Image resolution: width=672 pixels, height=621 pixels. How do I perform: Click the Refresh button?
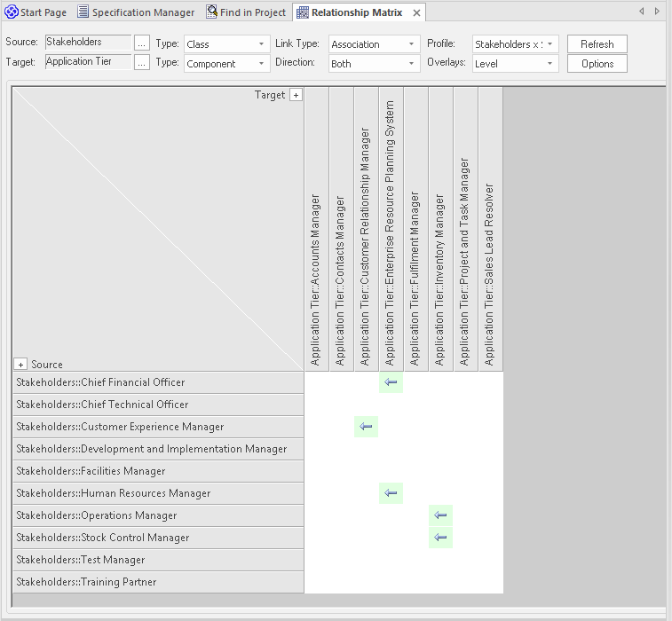coord(597,44)
